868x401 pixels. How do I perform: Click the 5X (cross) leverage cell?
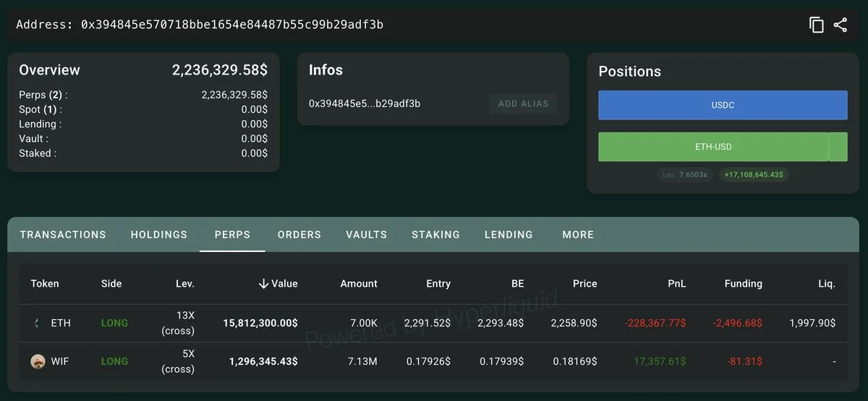pyautogui.click(x=178, y=361)
